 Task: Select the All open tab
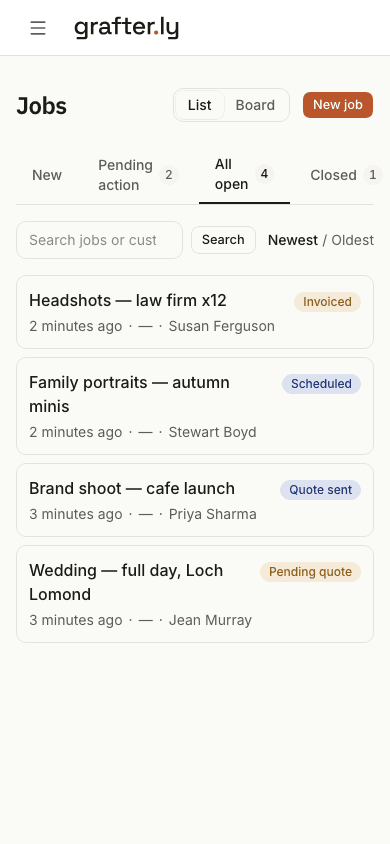click(x=244, y=175)
